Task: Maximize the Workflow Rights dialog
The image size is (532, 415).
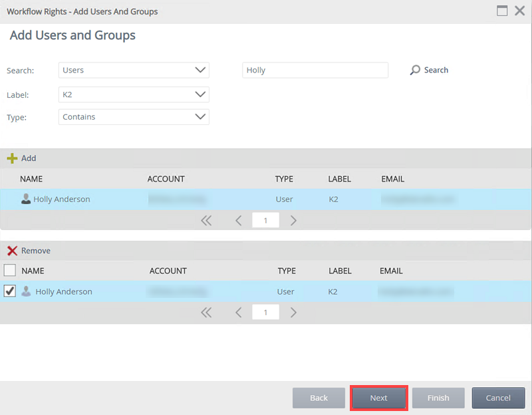Action: [x=502, y=11]
